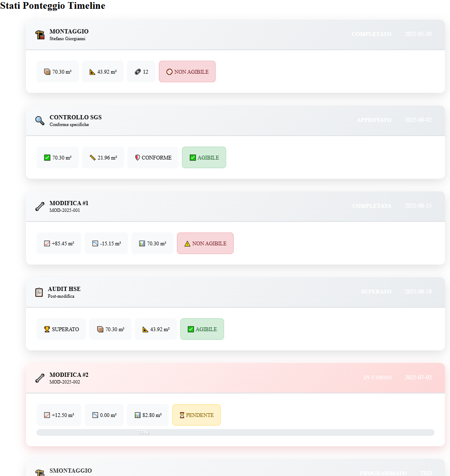
Task: Click the warning triangle in MODIFICA #1 badge
Action: (187, 244)
